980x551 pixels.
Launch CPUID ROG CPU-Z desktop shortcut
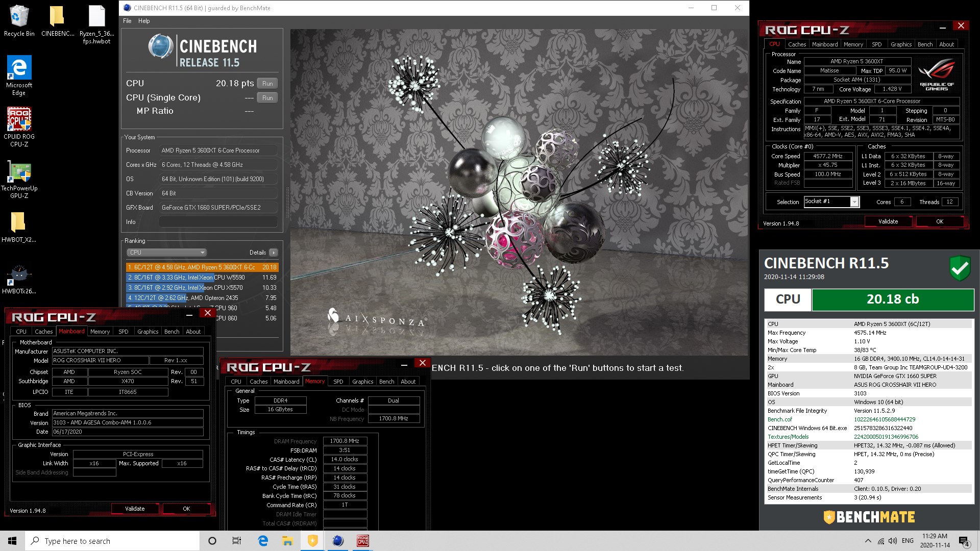19,127
